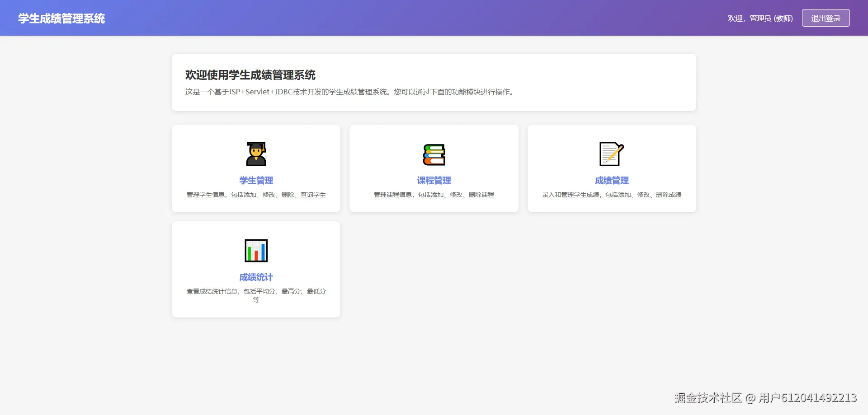Click the 欢迎，管理员 (教师) user label

point(760,19)
